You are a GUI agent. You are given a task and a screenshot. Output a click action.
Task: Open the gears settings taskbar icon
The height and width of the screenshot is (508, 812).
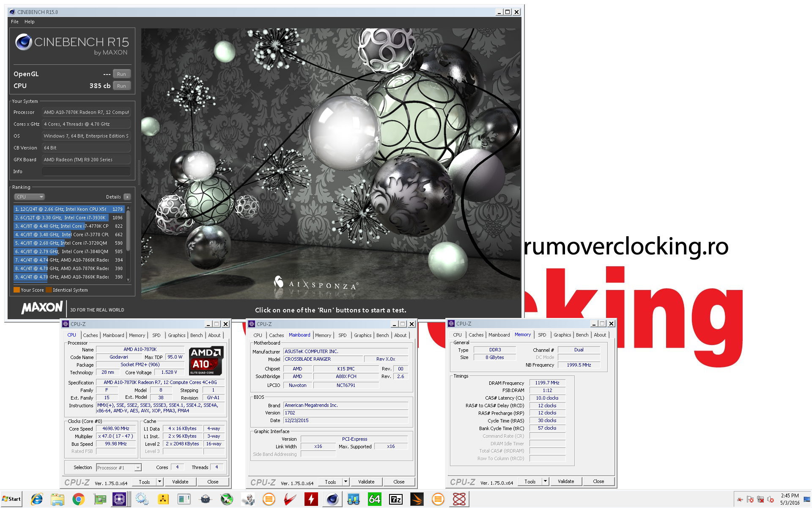tap(142, 500)
